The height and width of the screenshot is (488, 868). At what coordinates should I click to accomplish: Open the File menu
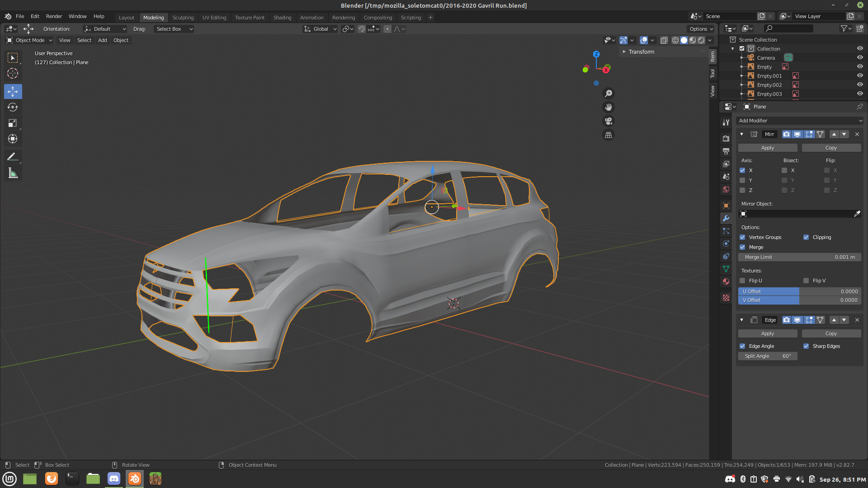(x=20, y=16)
